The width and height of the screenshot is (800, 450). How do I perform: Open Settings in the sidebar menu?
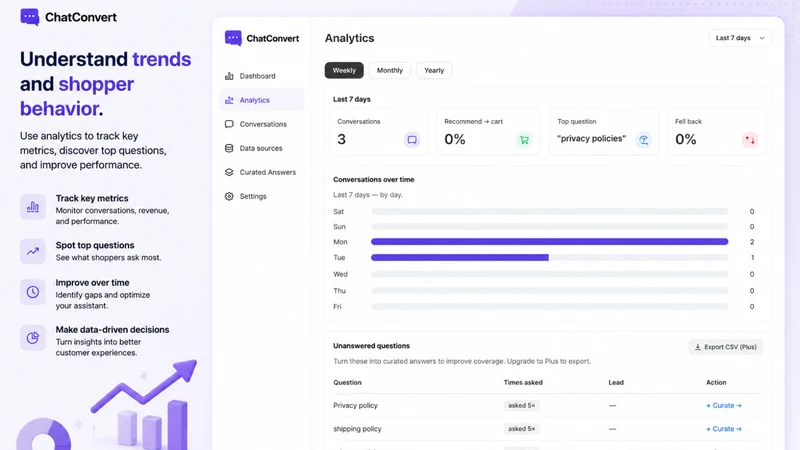[x=262, y=196]
